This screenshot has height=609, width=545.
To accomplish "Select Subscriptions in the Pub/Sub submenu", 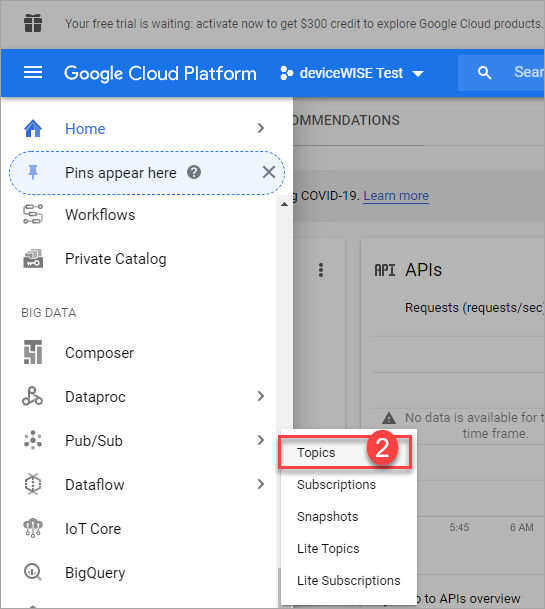I will [x=336, y=485].
